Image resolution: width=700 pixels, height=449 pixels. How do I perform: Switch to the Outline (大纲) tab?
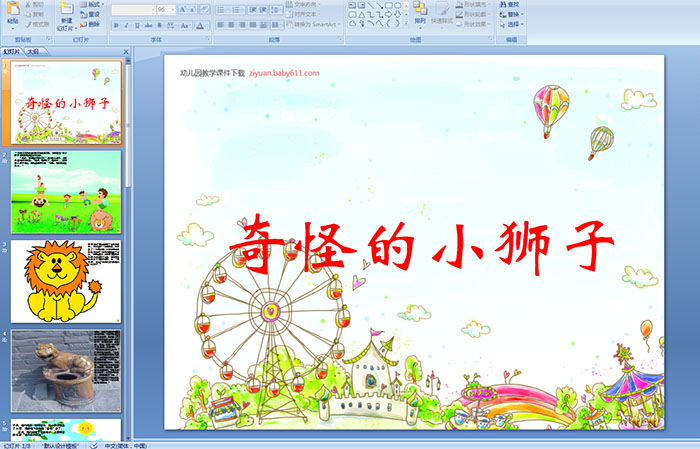33,50
